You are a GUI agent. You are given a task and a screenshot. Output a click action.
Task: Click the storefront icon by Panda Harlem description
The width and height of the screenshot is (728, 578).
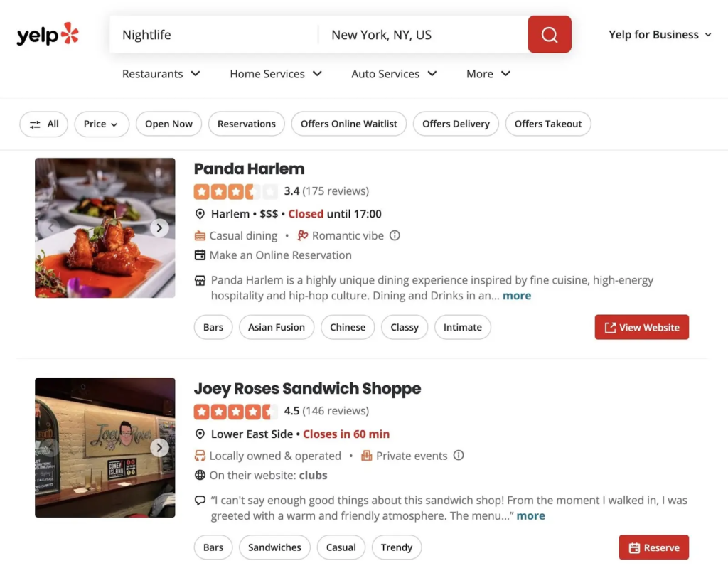coord(200,280)
